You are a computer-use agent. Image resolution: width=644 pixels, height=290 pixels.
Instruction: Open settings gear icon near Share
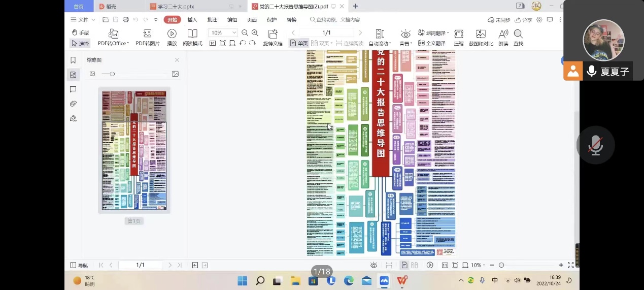(x=539, y=20)
